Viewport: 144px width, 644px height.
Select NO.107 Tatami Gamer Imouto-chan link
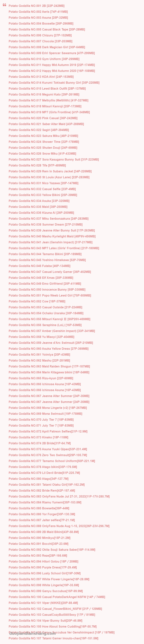[53, 638]
